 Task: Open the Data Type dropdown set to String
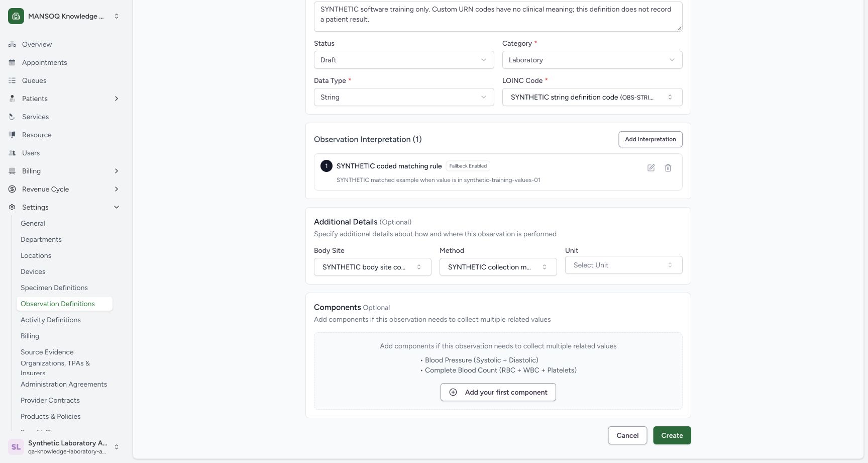click(404, 97)
